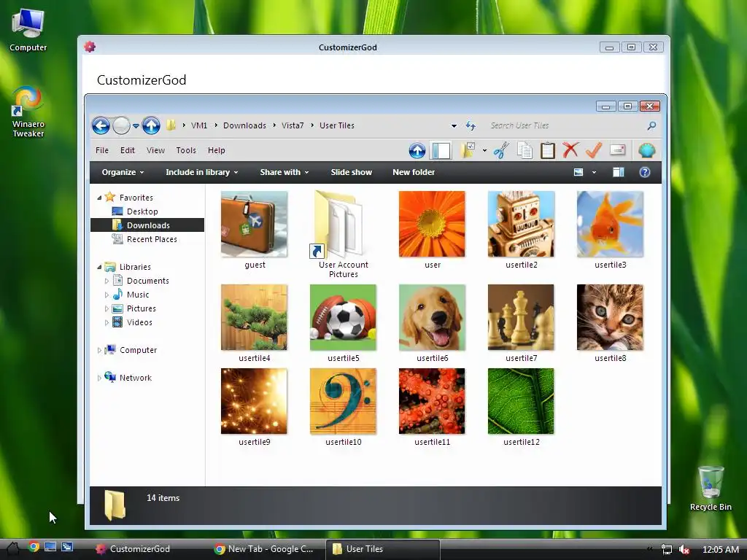The height and width of the screenshot is (560, 747).
Task: Open the recent locations arrow beside Forward
Action: point(136,126)
